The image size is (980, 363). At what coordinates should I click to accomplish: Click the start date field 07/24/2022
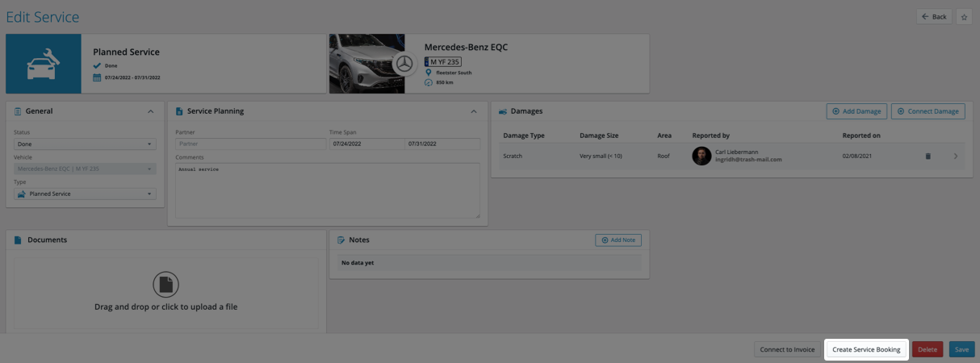click(x=366, y=144)
